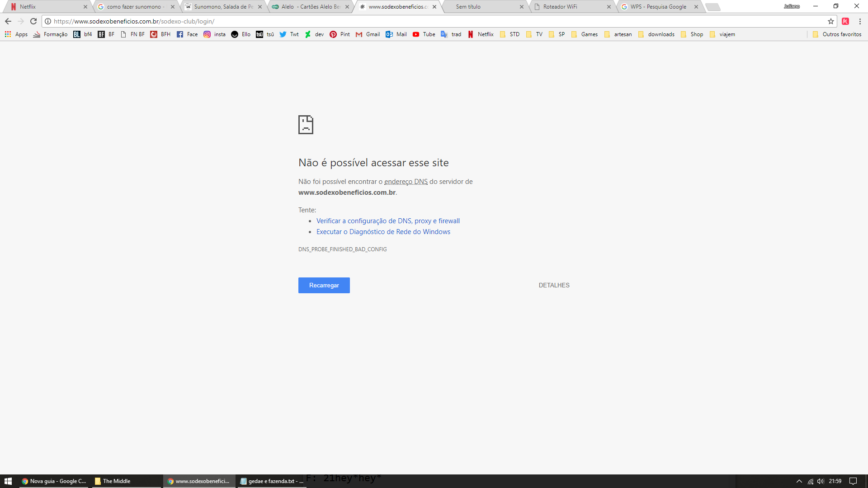
Task: Reload the page with refresh icon
Action: point(33,21)
